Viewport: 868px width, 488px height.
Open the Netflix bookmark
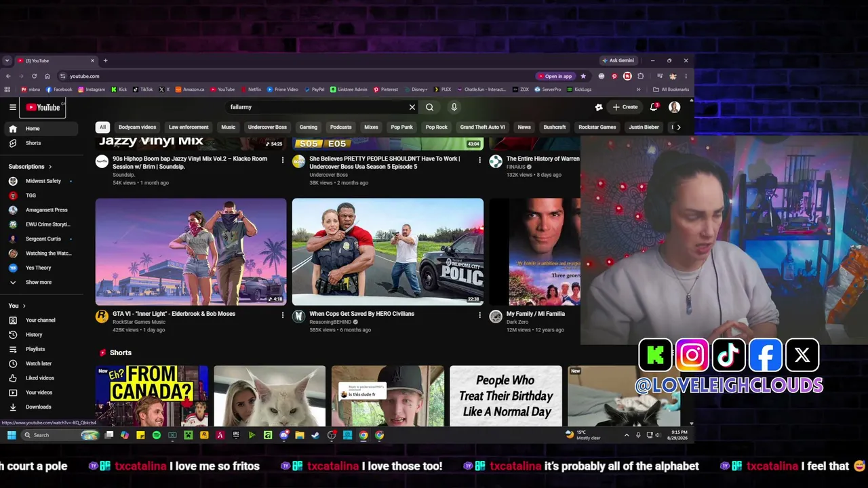pos(250,89)
